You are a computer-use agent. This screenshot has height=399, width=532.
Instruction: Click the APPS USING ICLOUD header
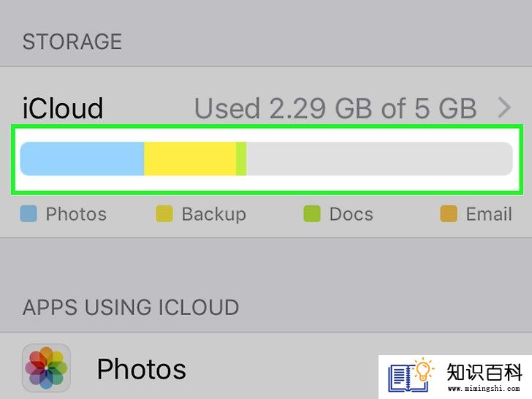131,307
